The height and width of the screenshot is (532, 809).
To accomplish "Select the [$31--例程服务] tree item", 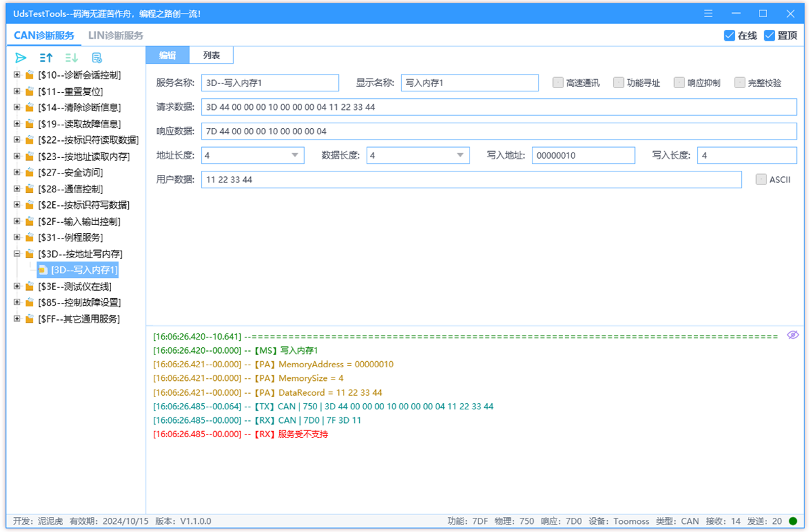I will point(70,238).
